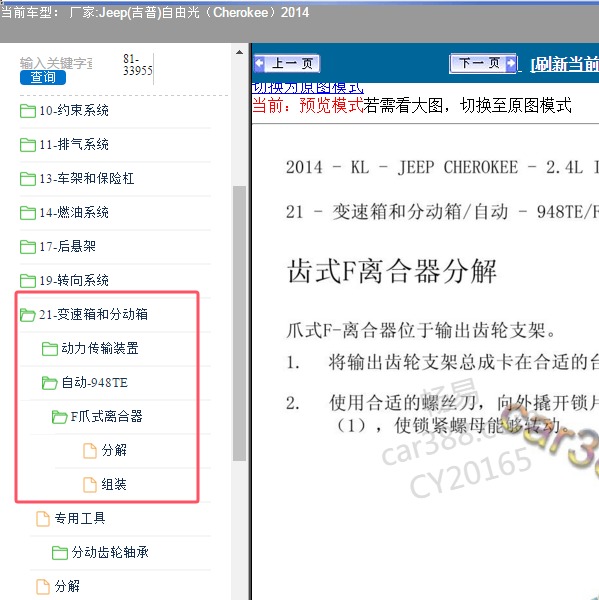
Task: Collapse open folder icon of 自动-948TE
Action: [x=50, y=383]
